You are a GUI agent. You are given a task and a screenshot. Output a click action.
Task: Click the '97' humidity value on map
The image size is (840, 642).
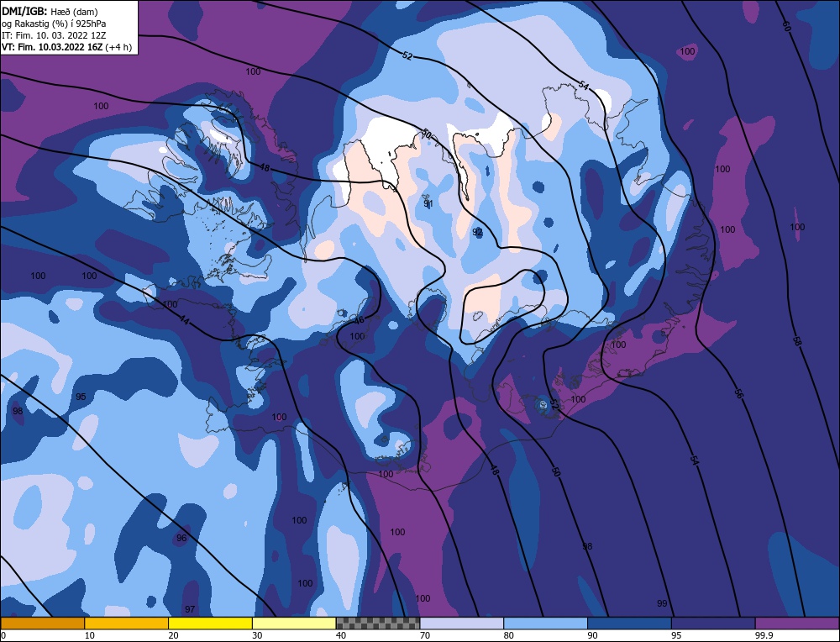tap(190, 609)
